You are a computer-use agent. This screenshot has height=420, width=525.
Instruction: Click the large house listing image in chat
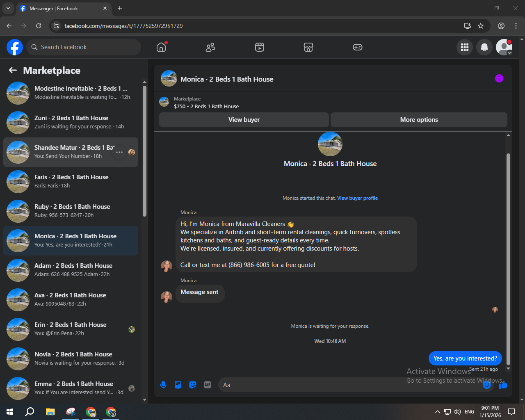[330, 144]
